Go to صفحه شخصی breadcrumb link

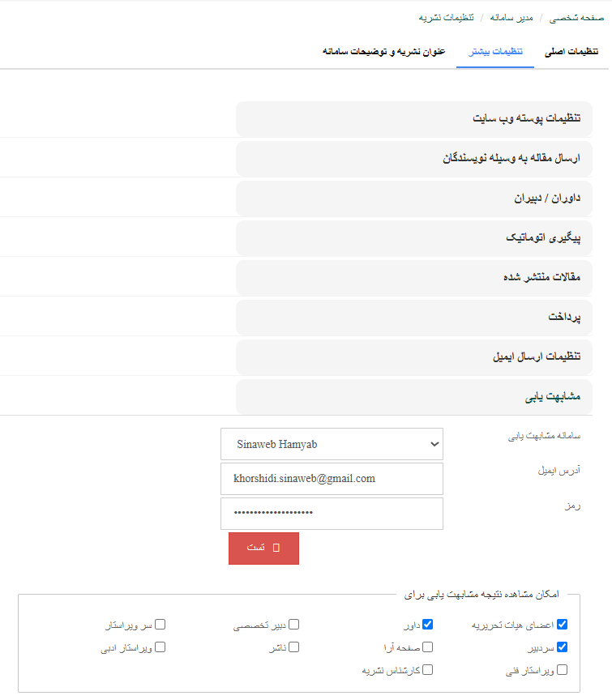[x=576, y=17]
